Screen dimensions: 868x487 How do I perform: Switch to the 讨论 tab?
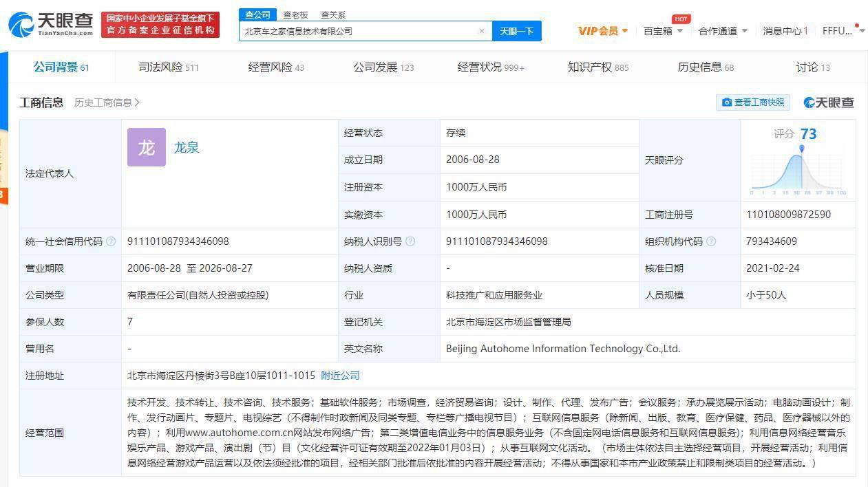(813, 67)
